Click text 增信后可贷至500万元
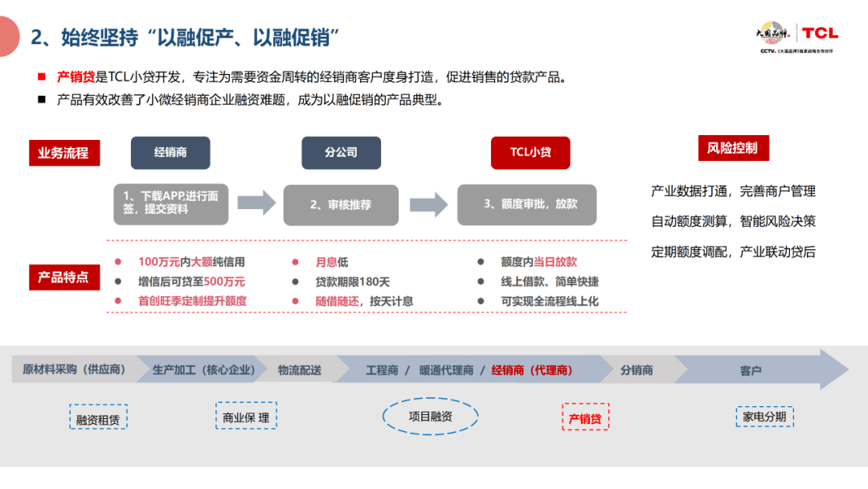This screenshot has height=489, width=868. pos(191,281)
